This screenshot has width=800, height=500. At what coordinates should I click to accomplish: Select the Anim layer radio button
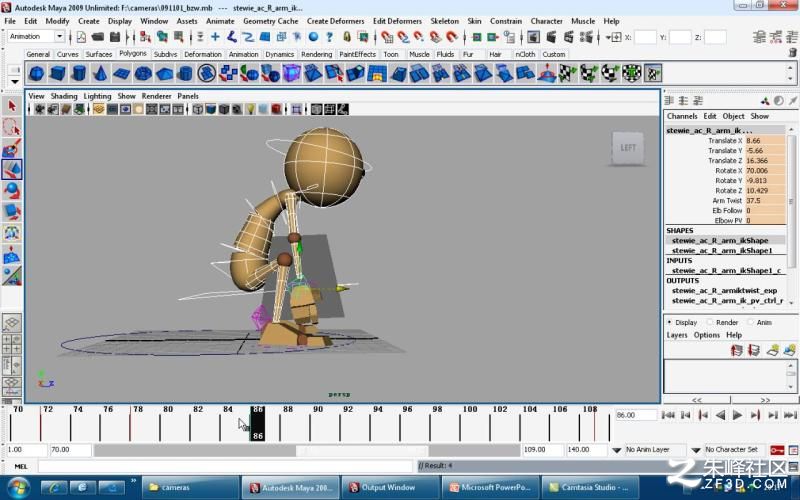(x=750, y=322)
